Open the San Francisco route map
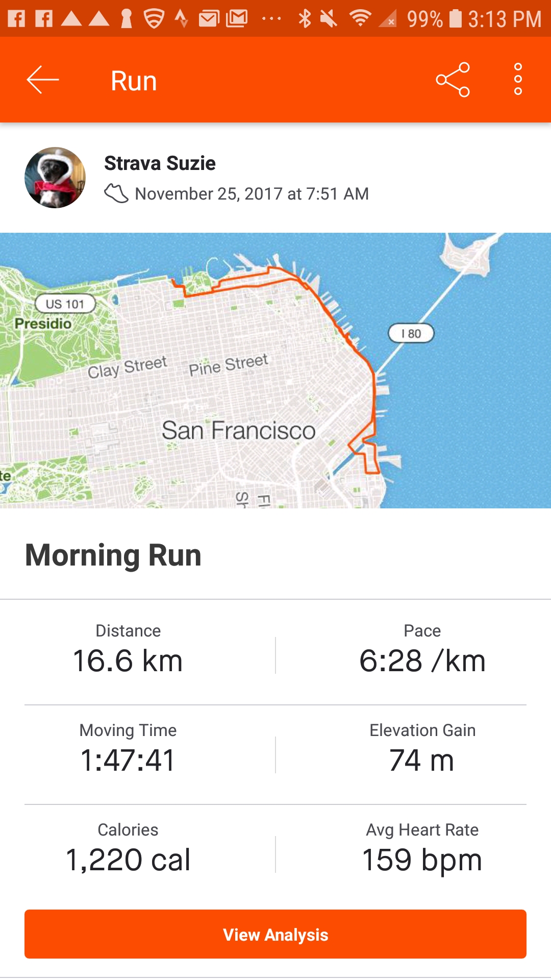551x980 pixels. point(275,370)
